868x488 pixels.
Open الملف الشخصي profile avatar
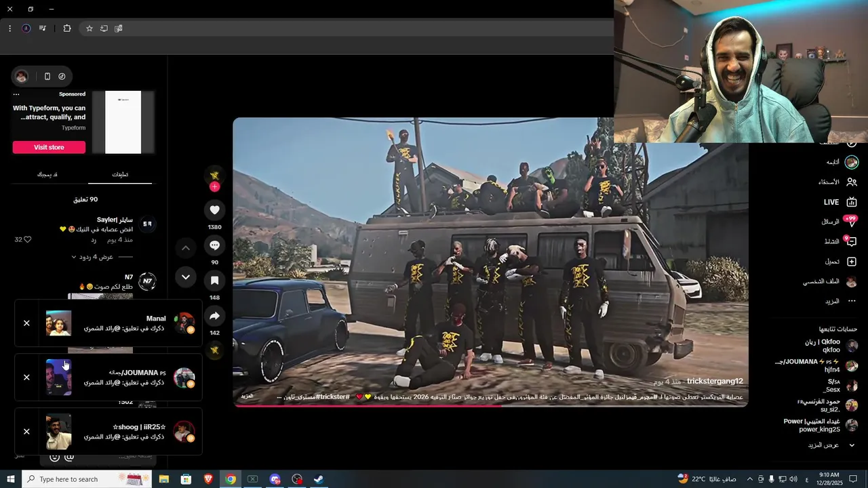pyautogui.click(x=852, y=281)
